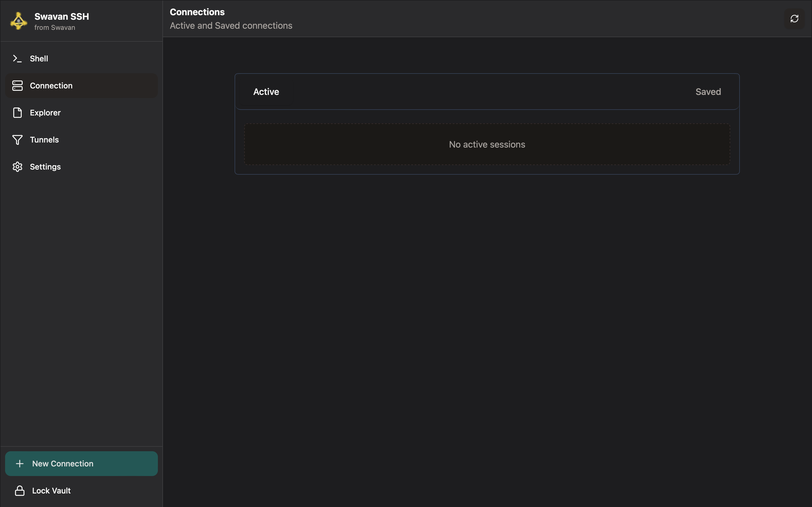The height and width of the screenshot is (507, 812).
Task: Select the Shell terminal icon in the sidebar
Action: pos(17,58)
